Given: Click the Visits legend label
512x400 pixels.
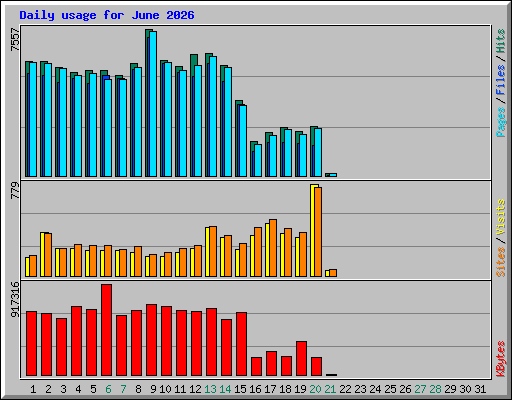Looking at the screenshot, I should click(501, 218).
